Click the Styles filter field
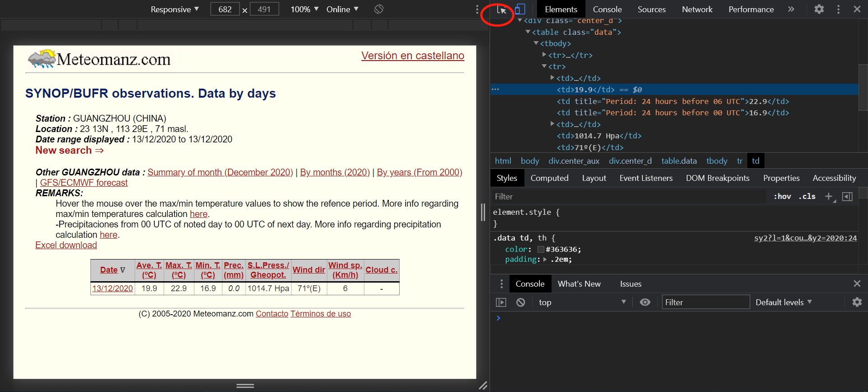Screen dimensions: 868x392 click(628, 196)
